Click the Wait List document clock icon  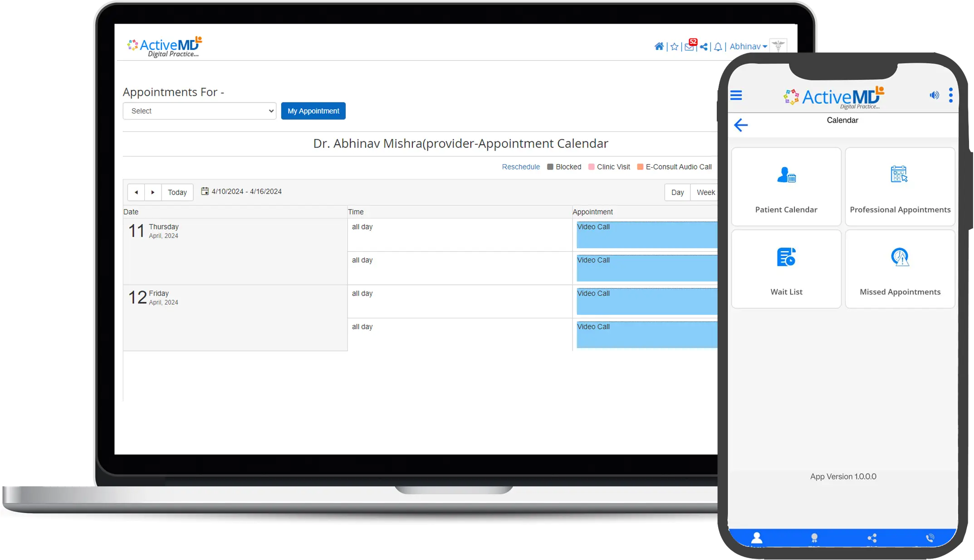tap(786, 257)
